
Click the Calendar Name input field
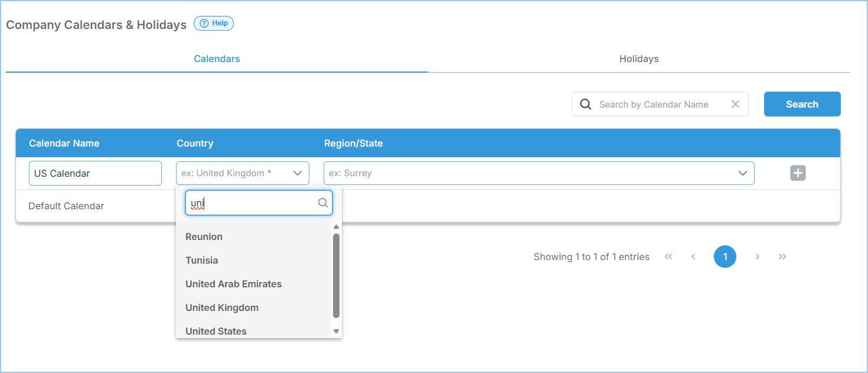95,173
